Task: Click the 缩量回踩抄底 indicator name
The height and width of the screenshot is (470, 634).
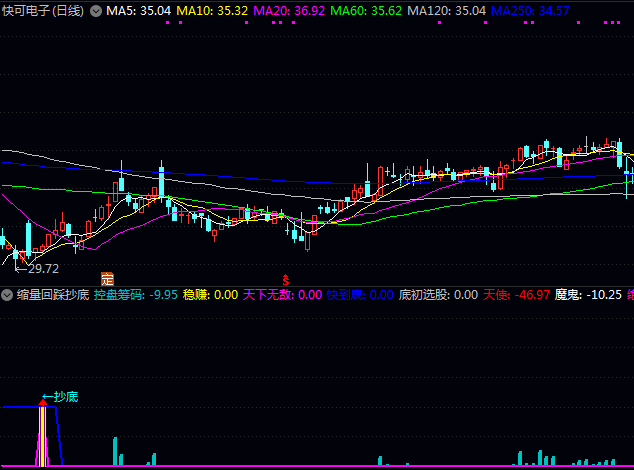Action: point(53,295)
